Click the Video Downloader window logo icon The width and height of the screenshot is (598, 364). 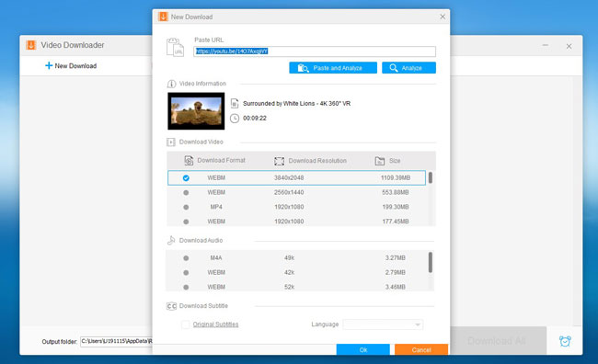[31, 45]
